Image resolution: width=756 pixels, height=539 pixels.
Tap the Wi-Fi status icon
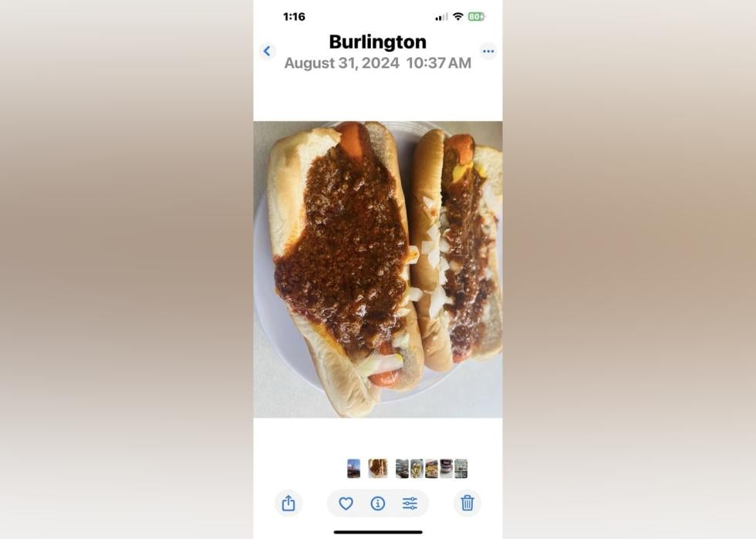(x=458, y=16)
